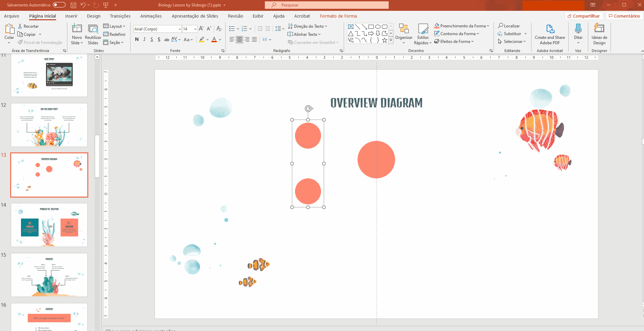The height and width of the screenshot is (331, 644).
Task: Select the text box shape tool
Action: [x=351, y=27]
